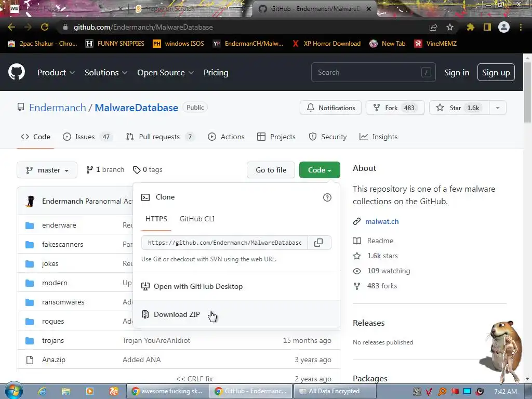Image resolution: width=532 pixels, height=399 pixels.
Task: Open the Projects tab
Action: point(276,137)
